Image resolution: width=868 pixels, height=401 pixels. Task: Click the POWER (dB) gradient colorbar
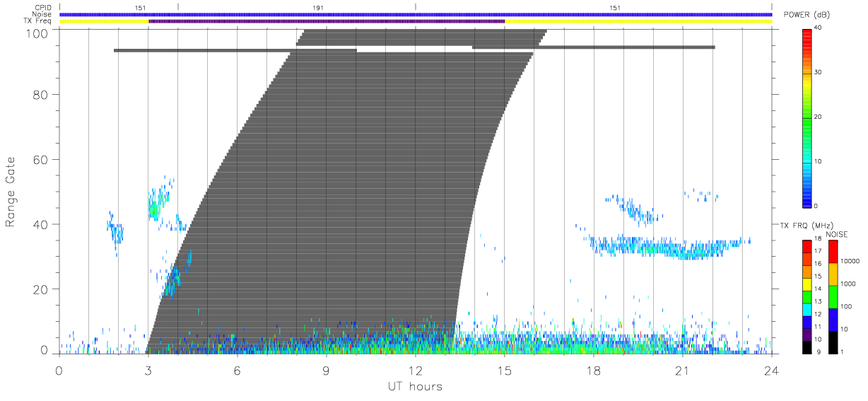point(807,117)
